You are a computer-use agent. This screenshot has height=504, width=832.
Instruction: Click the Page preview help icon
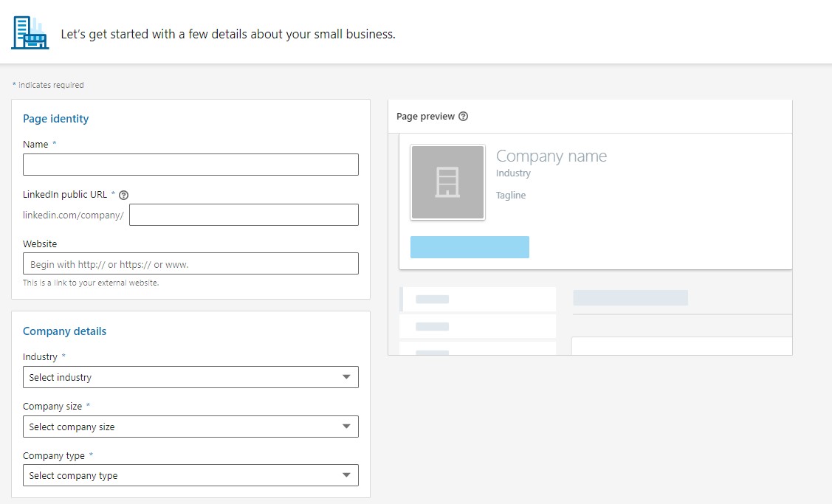coord(463,117)
